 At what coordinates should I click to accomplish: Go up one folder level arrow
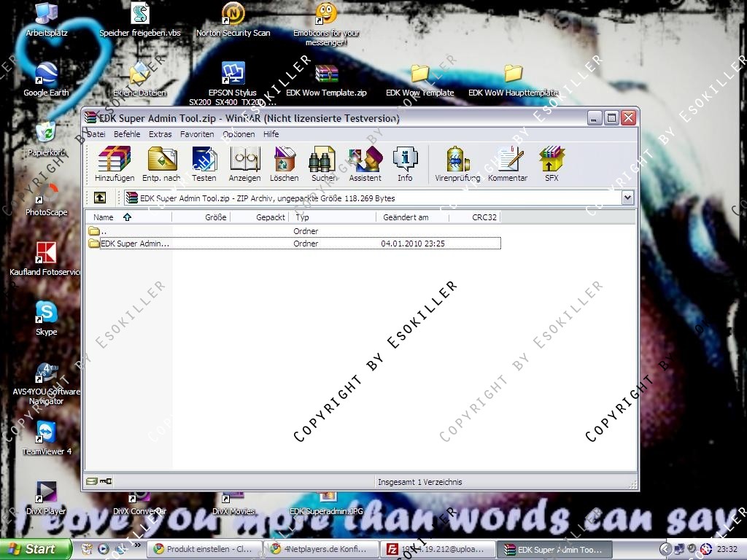click(99, 198)
